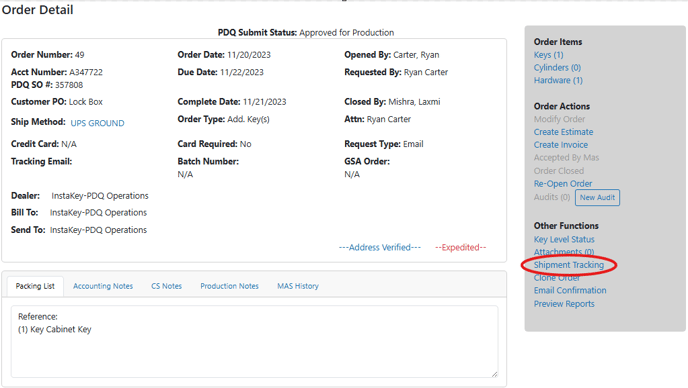Open the Cylinders (0) link
The height and width of the screenshot is (388, 688).
[x=557, y=68]
